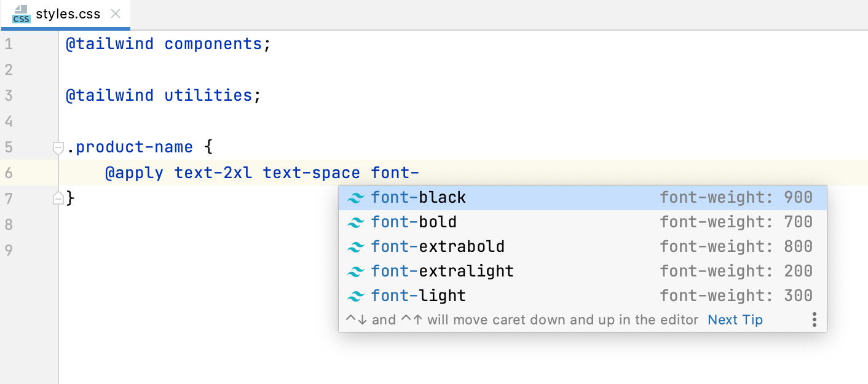Select the styles.css editor tab

pos(68,14)
